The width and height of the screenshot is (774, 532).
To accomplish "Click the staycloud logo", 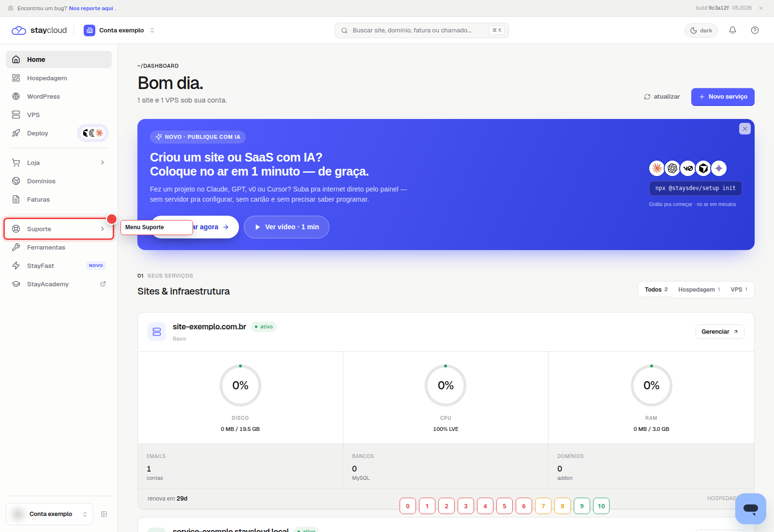I will (x=39, y=30).
